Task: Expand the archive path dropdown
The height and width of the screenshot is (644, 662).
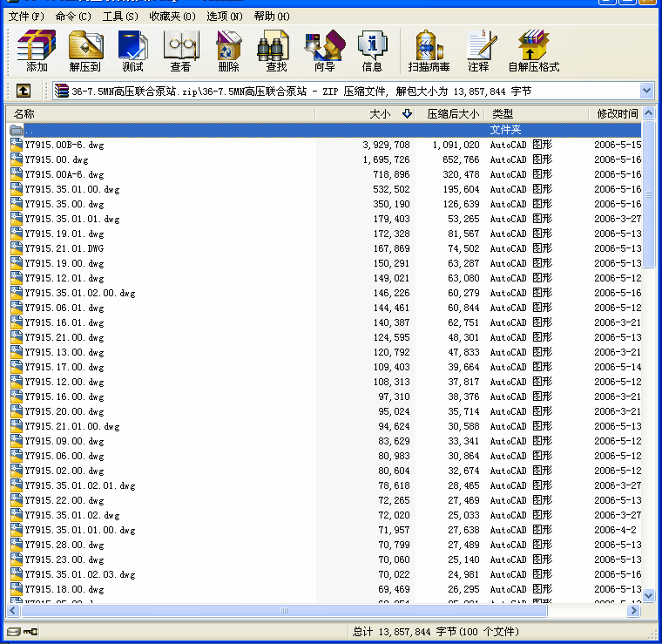Action: (x=646, y=91)
